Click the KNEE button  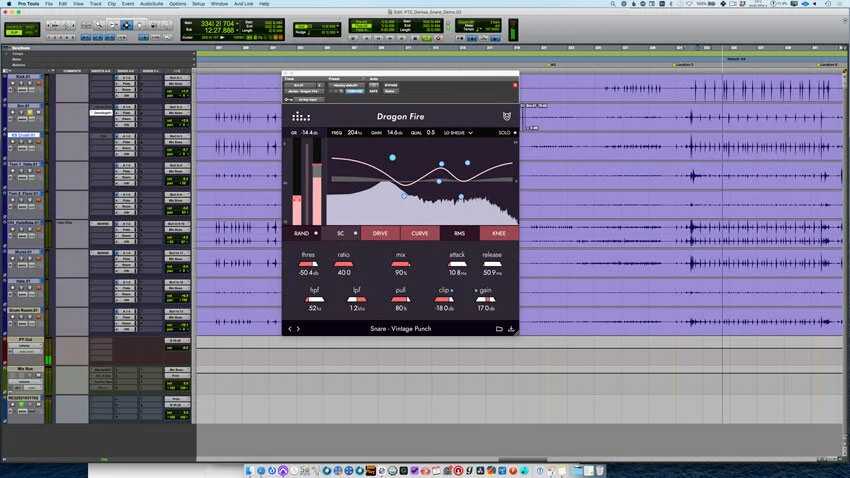point(499,233)
